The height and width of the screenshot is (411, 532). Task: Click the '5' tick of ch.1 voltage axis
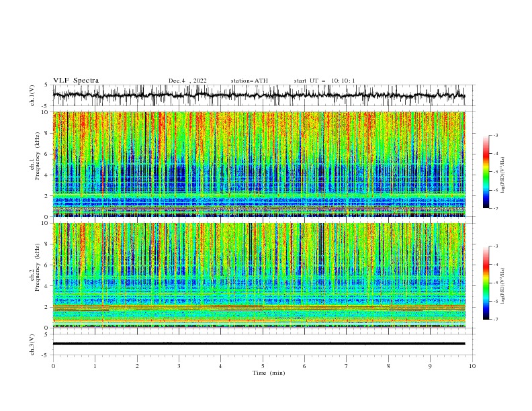[x=48, y=85]
